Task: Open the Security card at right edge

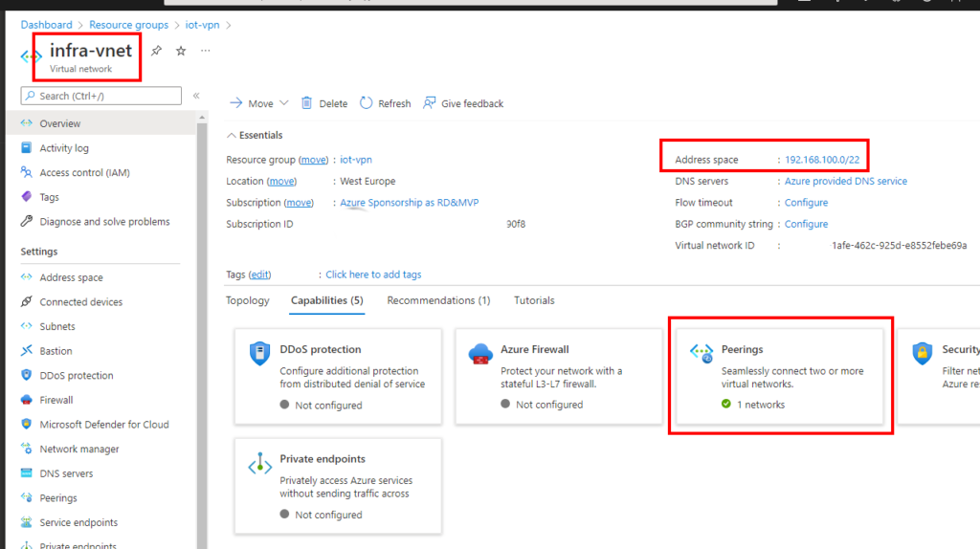Action: pos(939,377)
